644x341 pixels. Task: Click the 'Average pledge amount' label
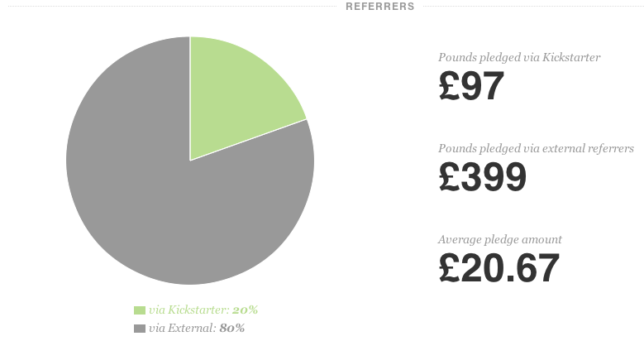tap(500, 239)
